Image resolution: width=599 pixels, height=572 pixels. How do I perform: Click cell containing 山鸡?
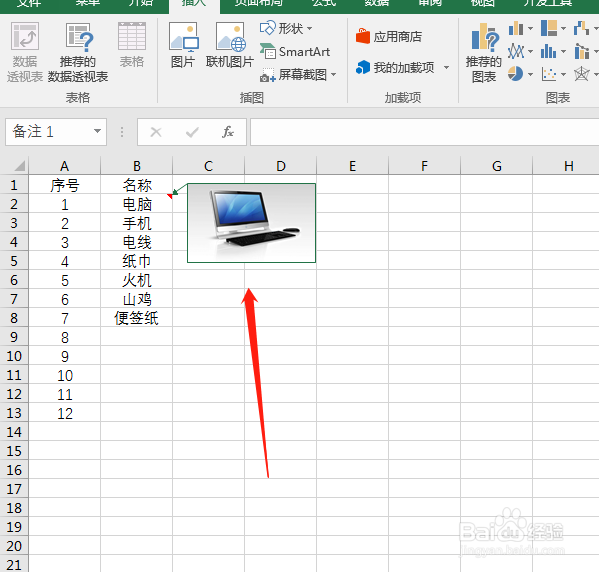(x=137, y=299)
